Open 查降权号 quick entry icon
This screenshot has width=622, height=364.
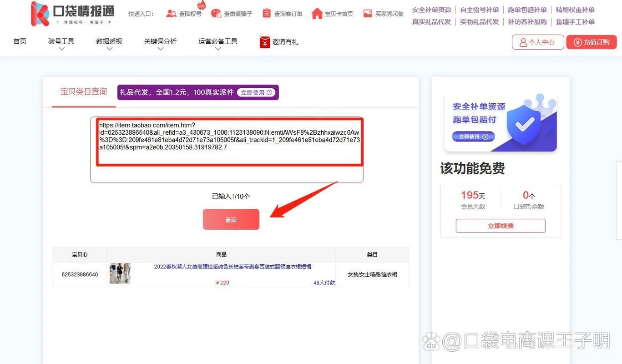(171, 14)
